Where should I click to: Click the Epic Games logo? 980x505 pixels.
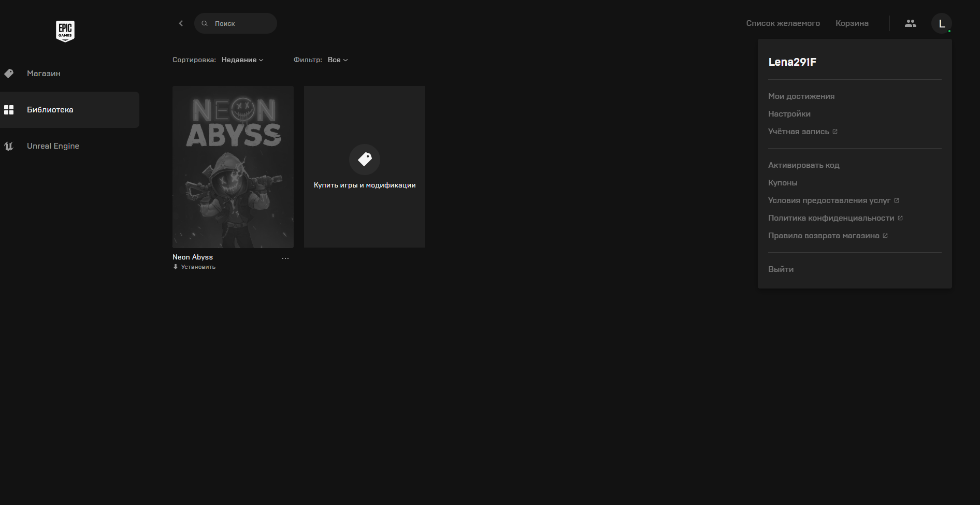65,31
